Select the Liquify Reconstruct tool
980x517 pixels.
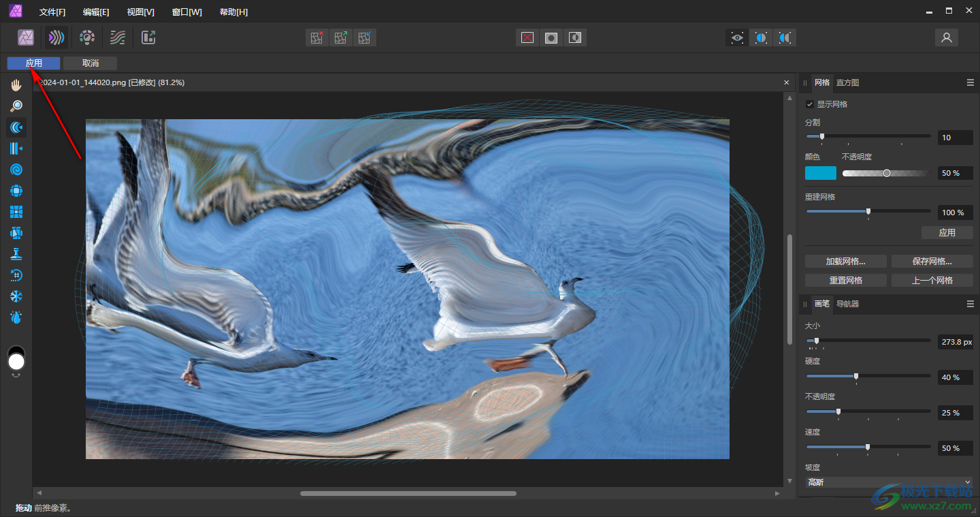[x=16, y=275]
